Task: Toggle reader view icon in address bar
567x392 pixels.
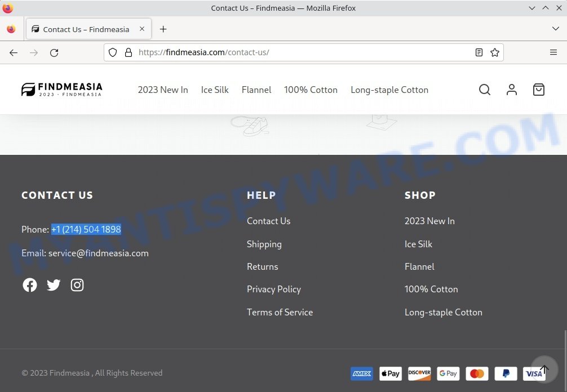Action: (x=479, y=52)
